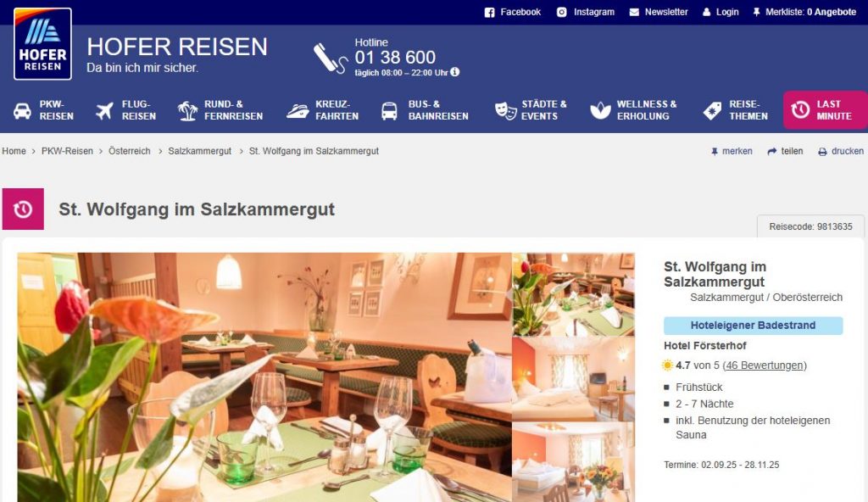Open the 46 Bewertungen link
868x502 pixels.
pos(765,365)
